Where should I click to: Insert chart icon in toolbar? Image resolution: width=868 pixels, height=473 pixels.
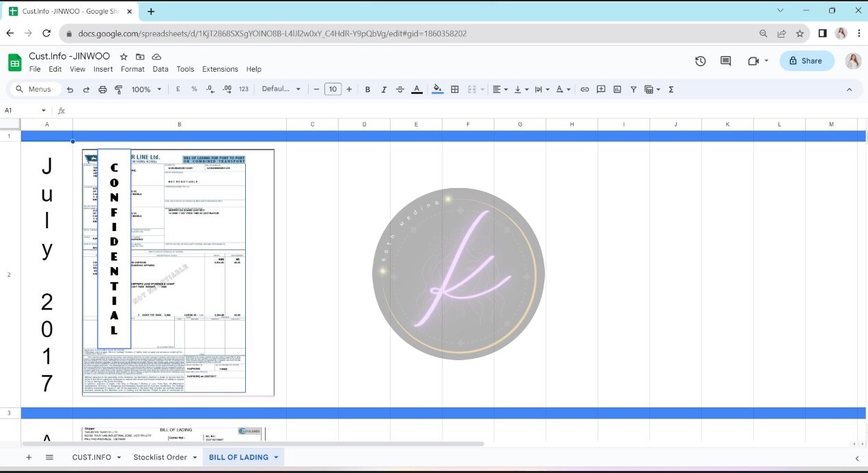click(617, 90)
